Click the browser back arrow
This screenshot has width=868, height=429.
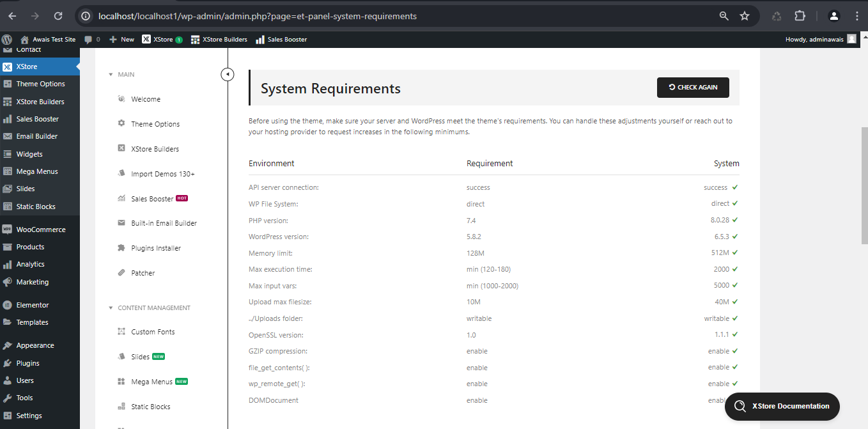(13, 16)
